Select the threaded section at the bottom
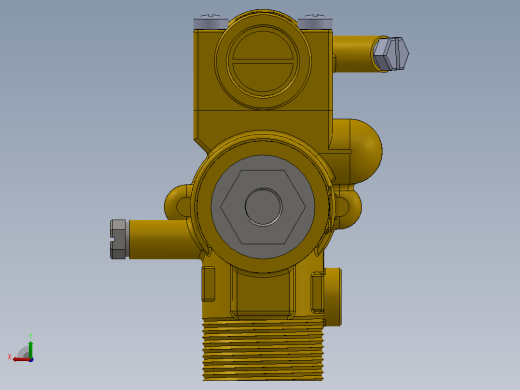The image size is (520, 390). (263, 349)
